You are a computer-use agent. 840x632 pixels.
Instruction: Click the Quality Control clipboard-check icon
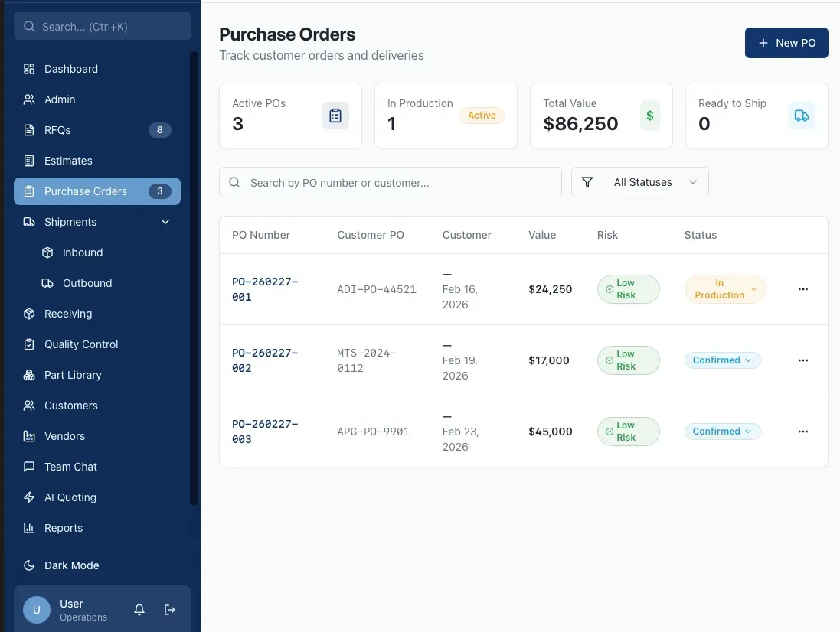(x=29, y=344)
